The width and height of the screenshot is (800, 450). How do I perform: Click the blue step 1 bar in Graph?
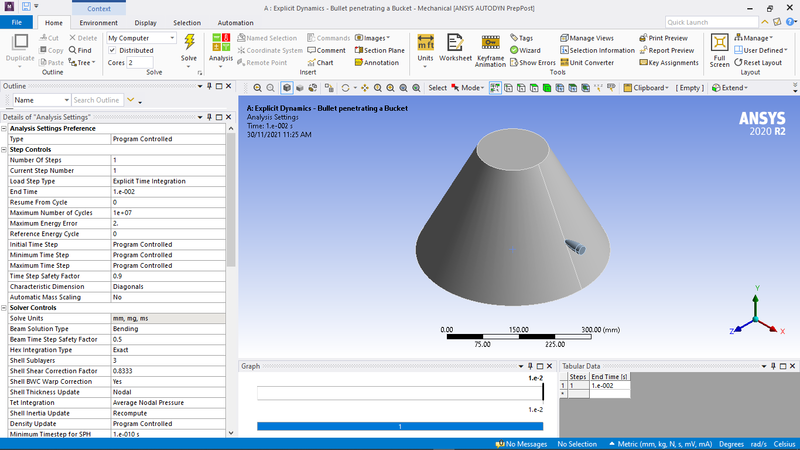[x=400, y=426]
